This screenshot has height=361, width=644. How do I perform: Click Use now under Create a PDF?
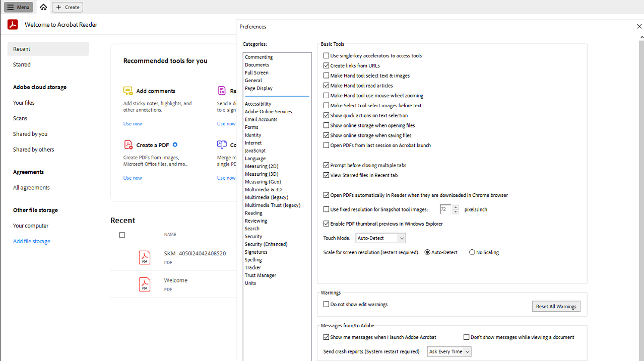(x=133, y=178)
